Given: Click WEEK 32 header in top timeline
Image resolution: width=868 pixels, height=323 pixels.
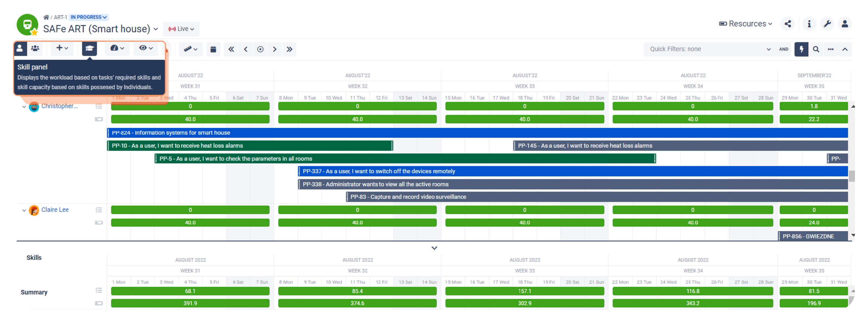Looking at the screenshot, I should pyautogui.click(x=358, y=86).
